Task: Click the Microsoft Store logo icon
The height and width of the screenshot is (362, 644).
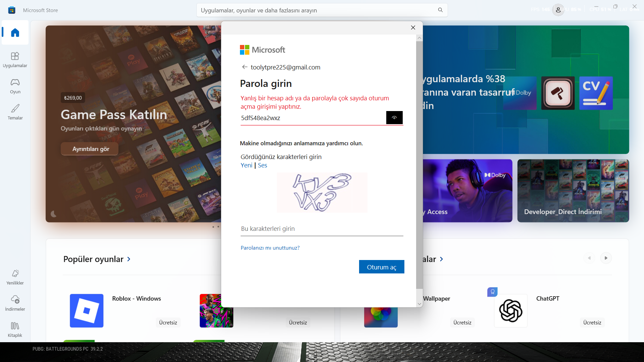Action: coord(12,10)
